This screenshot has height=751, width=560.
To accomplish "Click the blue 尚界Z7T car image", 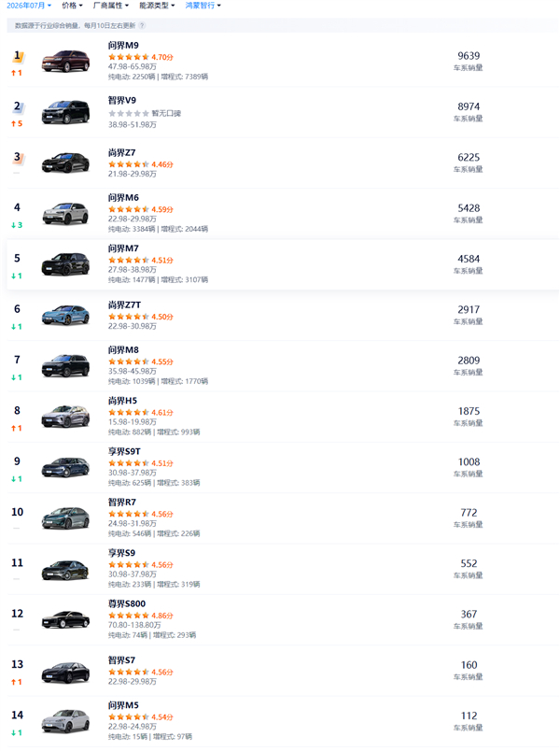I will coord(65,315).
